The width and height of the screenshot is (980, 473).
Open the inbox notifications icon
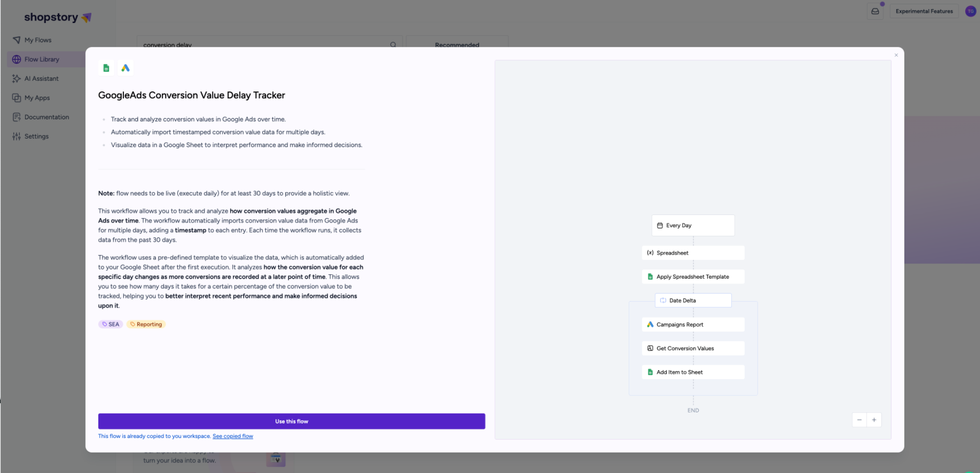875,11
